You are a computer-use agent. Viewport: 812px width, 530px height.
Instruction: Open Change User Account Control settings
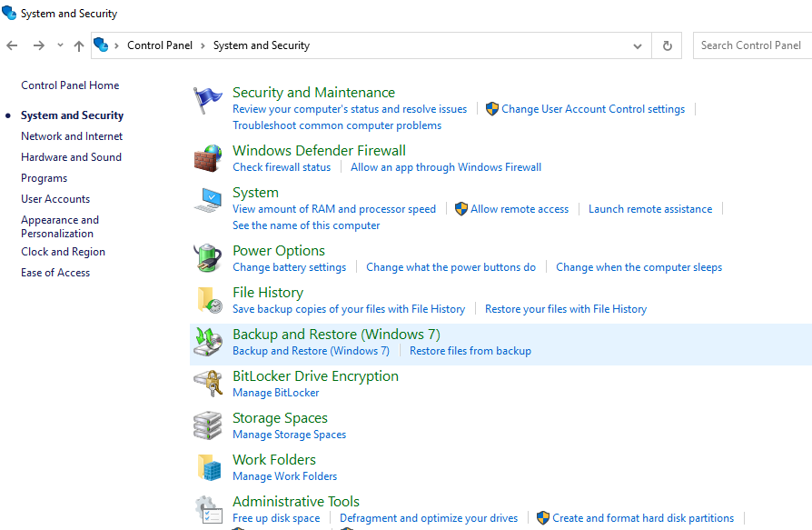pos(593,109)
